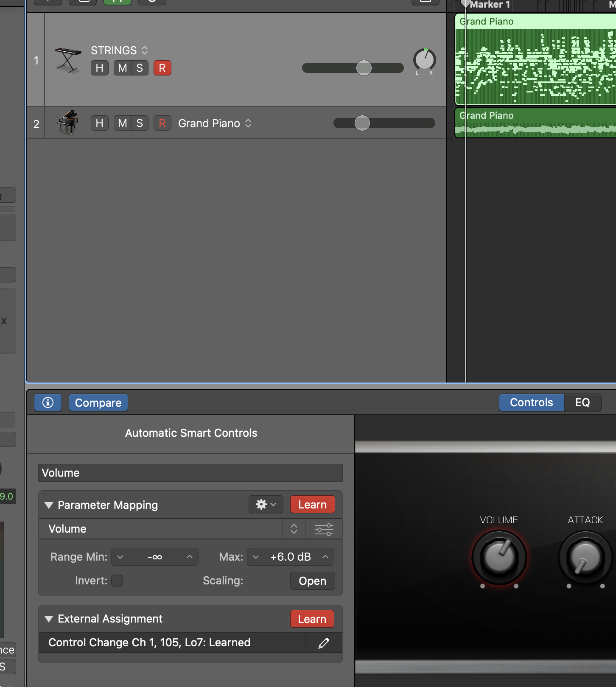This screenshot has height=687, width=616.
Task: Solo the Grand Piano track
Action: pos(140,123)
